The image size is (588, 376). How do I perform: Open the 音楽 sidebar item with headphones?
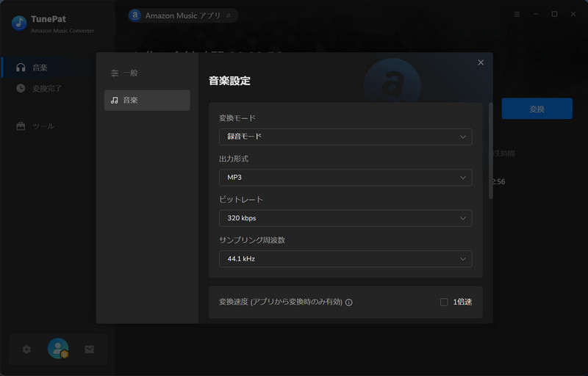point(48,68)
